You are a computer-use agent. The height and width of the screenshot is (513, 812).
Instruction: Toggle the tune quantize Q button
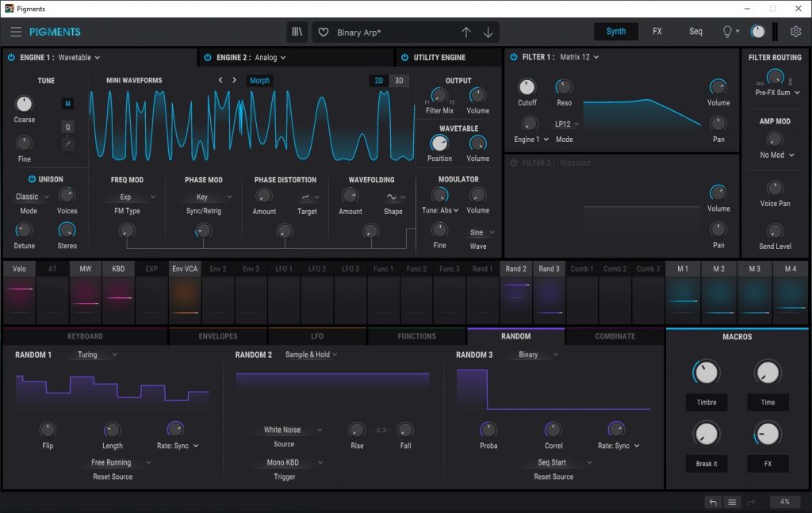point(67,127)
